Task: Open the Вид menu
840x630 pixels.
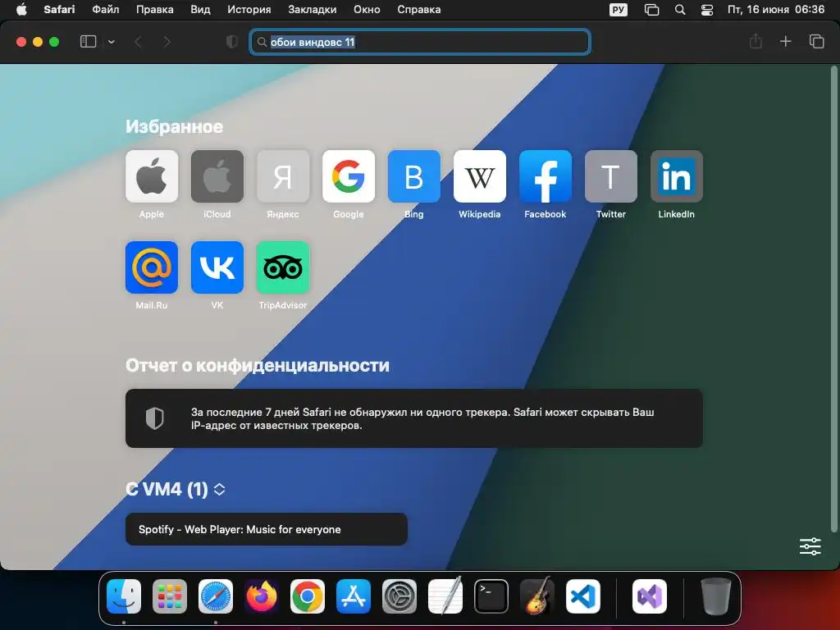Action: click(200, 10)
